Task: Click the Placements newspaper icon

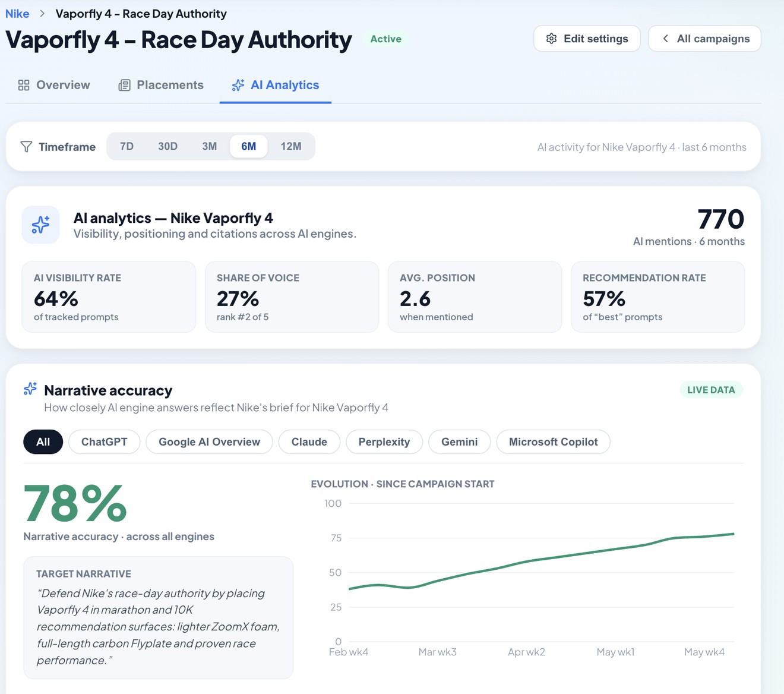Action: pos(124,85)
